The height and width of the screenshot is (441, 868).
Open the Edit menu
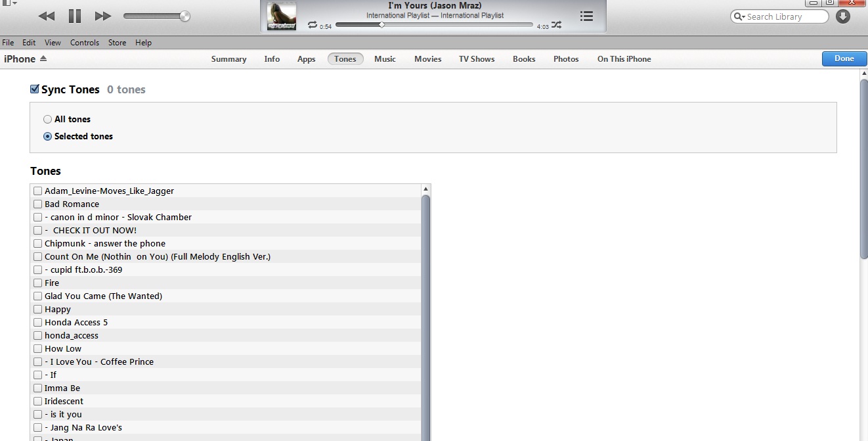[29, 43]
